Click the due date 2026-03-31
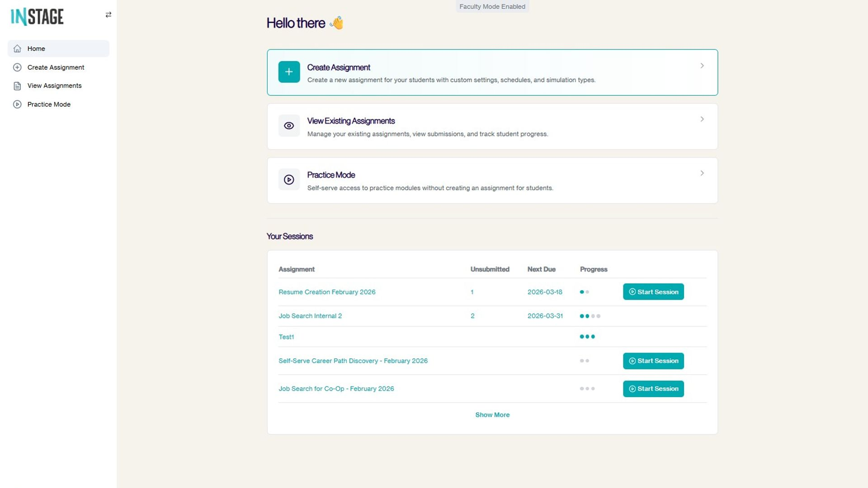The width and height of the screenshot is (868, 488). pyautogui.click(x=545, y=316)
